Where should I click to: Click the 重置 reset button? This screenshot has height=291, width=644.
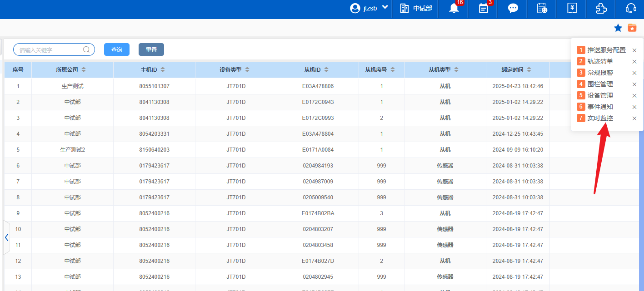[151, 50]
